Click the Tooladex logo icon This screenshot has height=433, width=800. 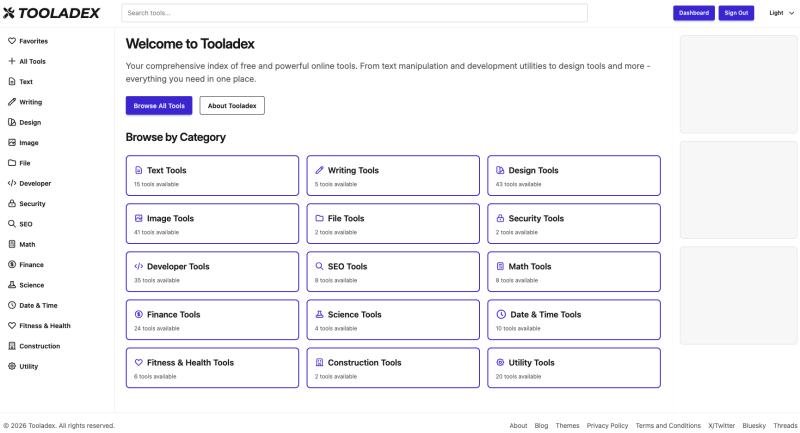(x=10, y=13)
